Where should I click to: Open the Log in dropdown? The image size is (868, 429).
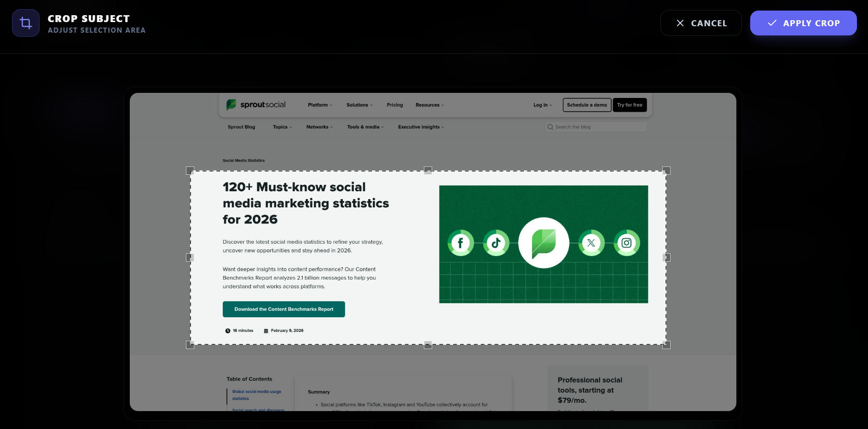[543, 105]
